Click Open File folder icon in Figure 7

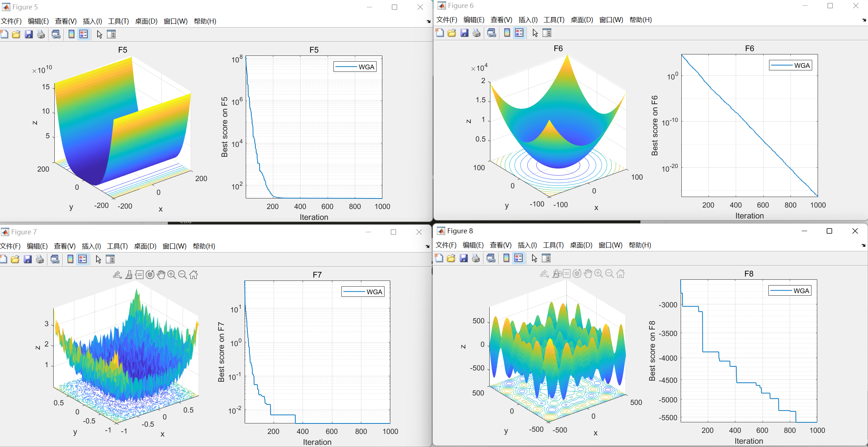tap(15, 259)
